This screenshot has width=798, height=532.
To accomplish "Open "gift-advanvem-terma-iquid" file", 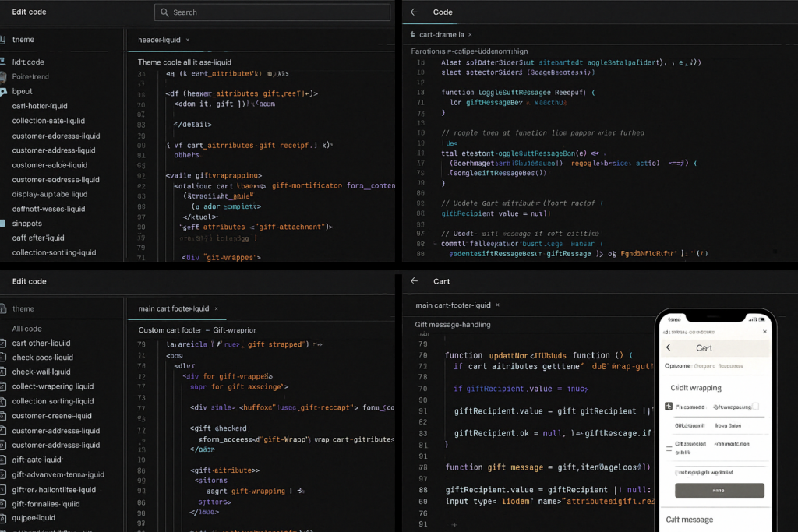I will tap(58, 474).
